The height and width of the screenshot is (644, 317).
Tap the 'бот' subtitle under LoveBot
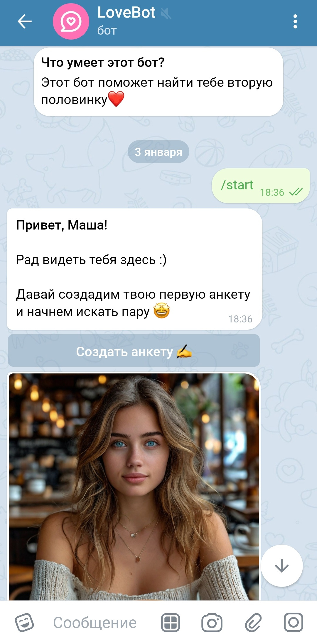[107, 30]
